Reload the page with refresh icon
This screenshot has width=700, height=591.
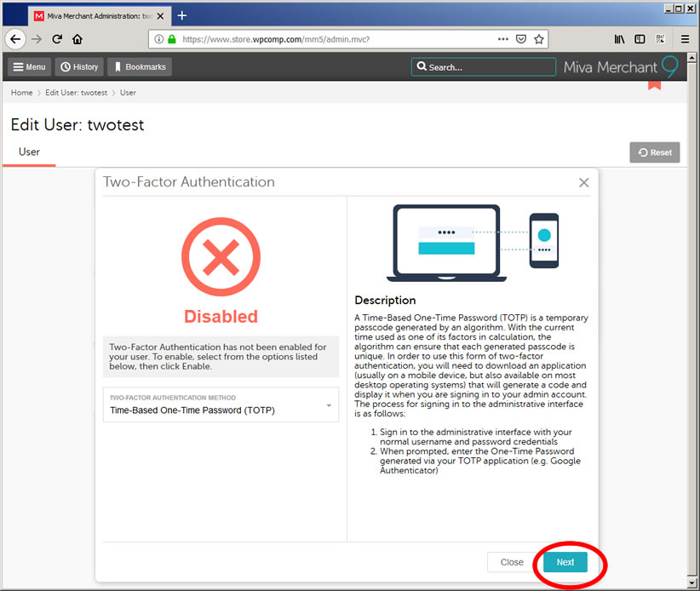tap(57, 39)
